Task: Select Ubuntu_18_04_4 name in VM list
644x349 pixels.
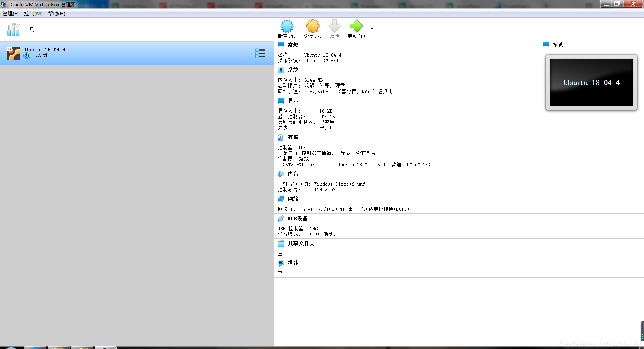Action: 44,50
